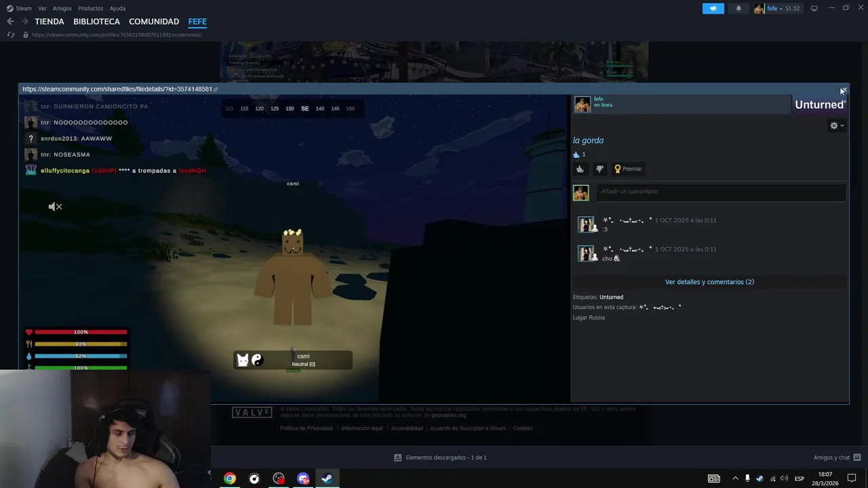Navigate forward with the right arrow
The width and height of the screenshot is (868, 488).
pyautogui.click(x=24, y=22)
